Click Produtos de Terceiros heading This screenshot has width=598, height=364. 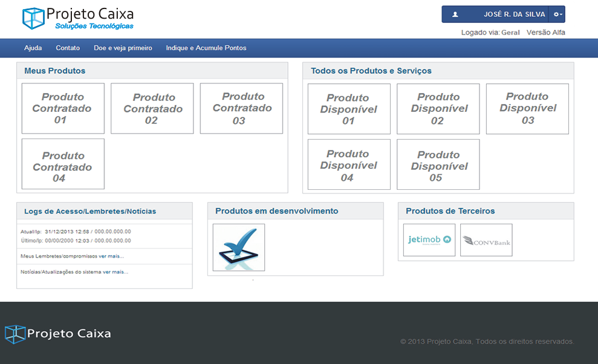(x=450, y=211)
